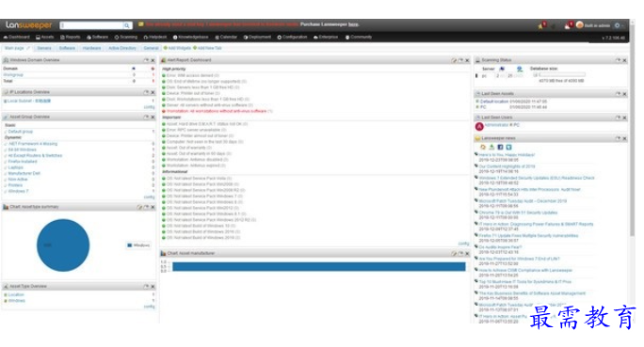Open the Community menu
Image resolution: width=644 pixels, height=347 pixels.
click(359, 37)
